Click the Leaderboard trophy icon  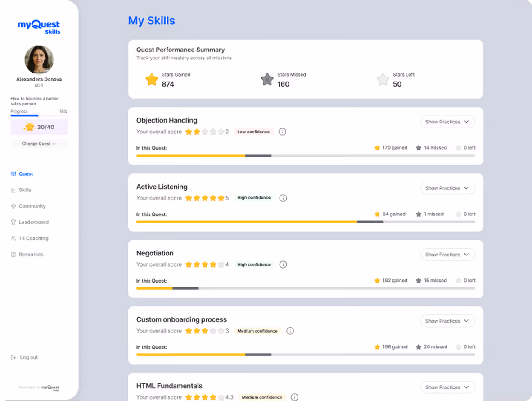tap(13, 222)
